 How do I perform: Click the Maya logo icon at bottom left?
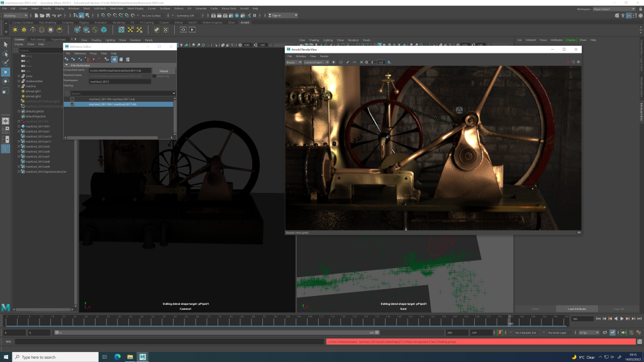(5, 307)
